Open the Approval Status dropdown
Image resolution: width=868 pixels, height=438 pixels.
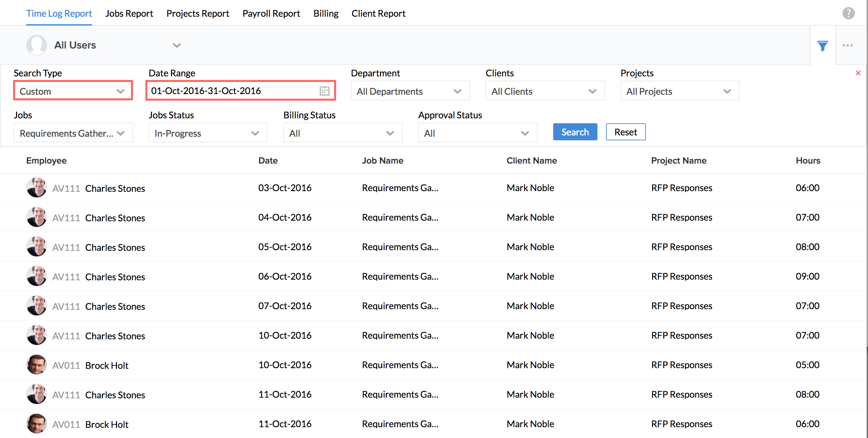(477, 133)
